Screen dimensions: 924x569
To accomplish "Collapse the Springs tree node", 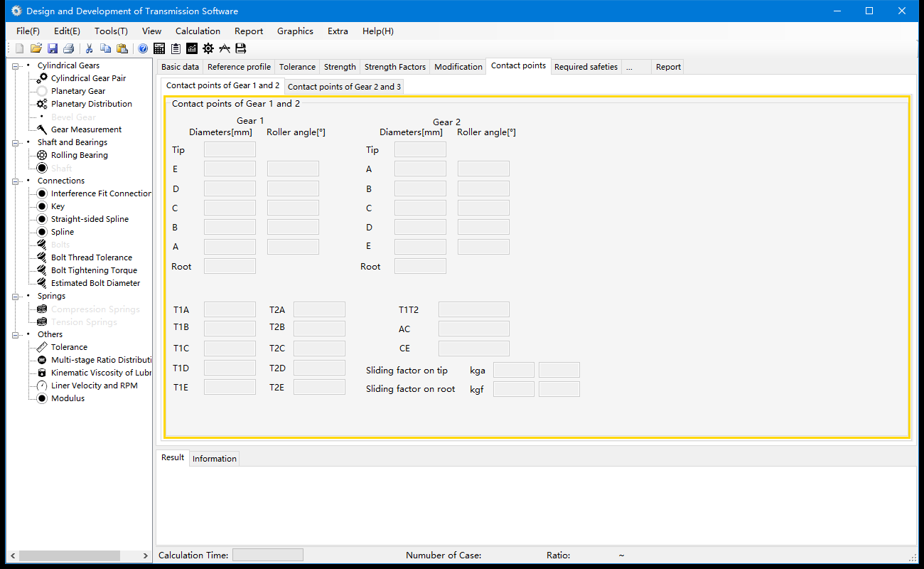I will (16, 296).
